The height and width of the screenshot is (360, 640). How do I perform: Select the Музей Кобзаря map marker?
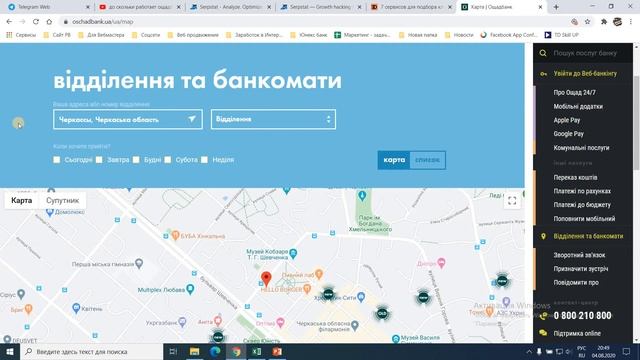(x=293, y=253)
